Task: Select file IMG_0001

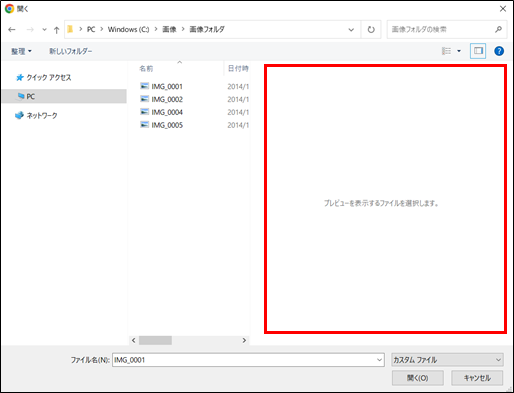Action: [167, 87]
